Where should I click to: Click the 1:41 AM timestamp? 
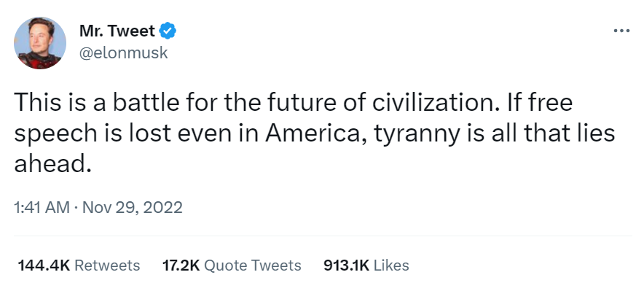(x=42, y=208)
